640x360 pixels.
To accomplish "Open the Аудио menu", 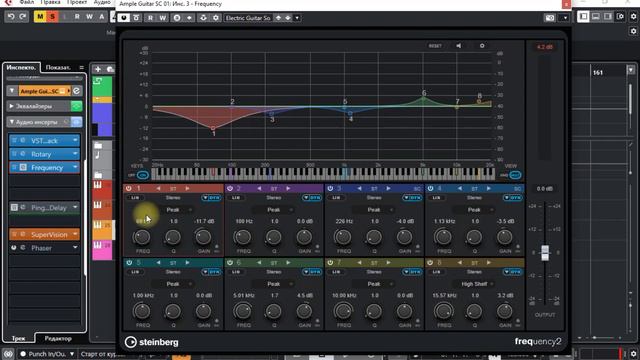I will pos(102,2).
